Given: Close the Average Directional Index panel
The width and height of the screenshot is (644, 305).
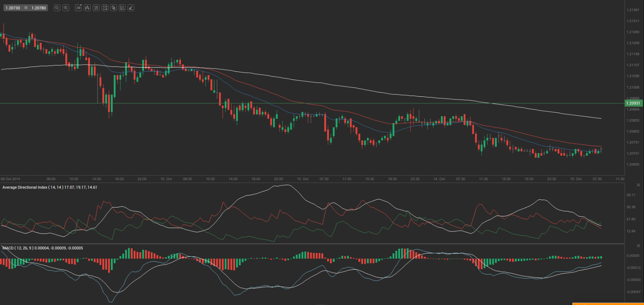Looking at the screenshot, I should tap(638, 185).
